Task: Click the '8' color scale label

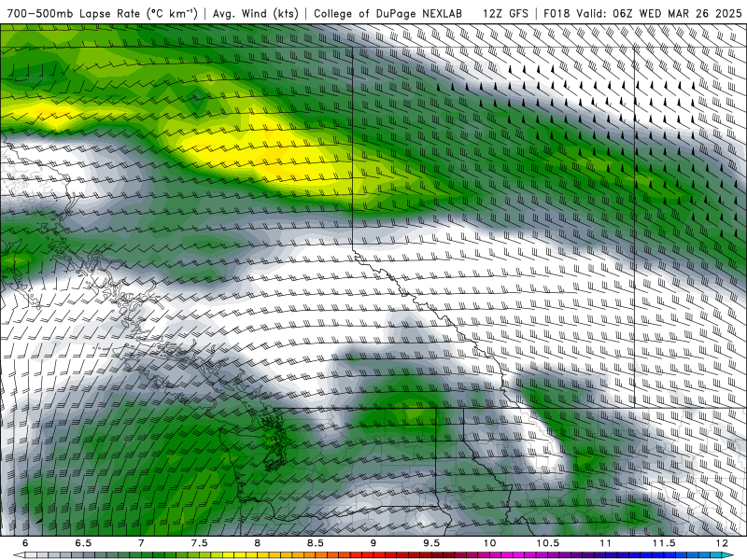Action: 258,543
